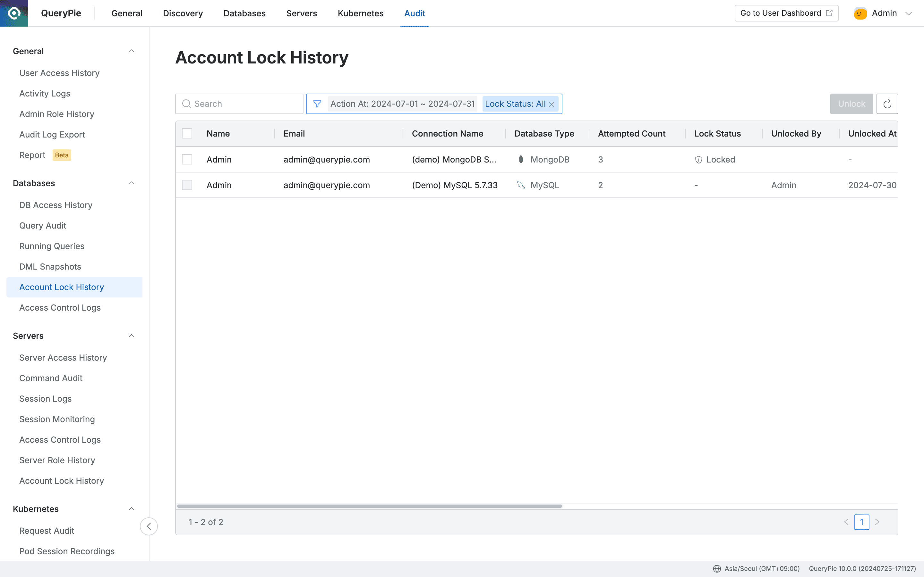The image size is (924, 577).
Task: Click the MongoDB database type icon
Action: click(x=520, y=159)
